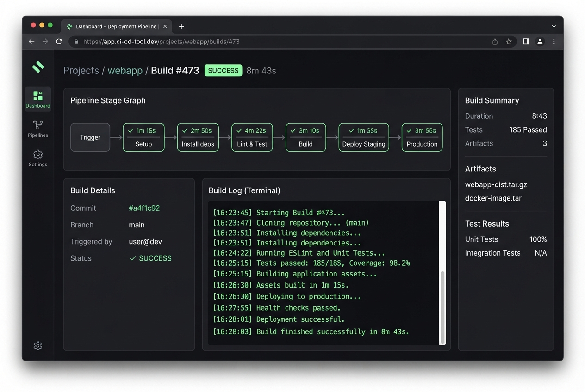585x392 pixels.
Task: Open Settings in the sidebar
Action: pos(38,158)
